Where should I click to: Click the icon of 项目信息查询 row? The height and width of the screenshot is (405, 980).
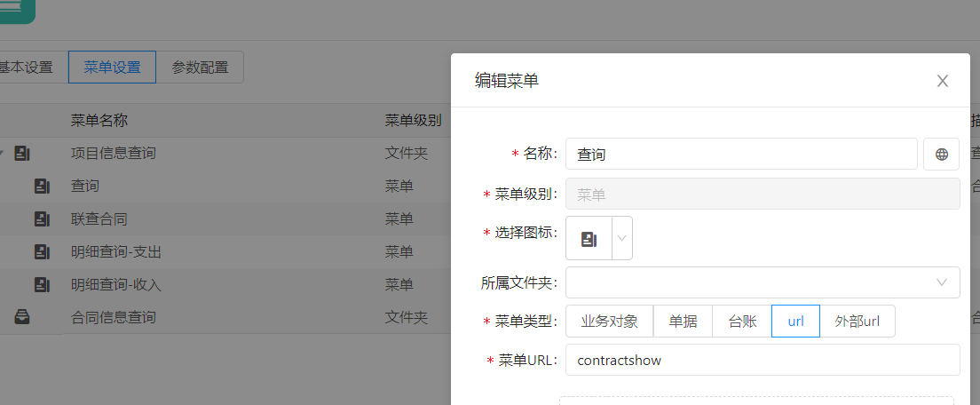(x=22, y=153)
